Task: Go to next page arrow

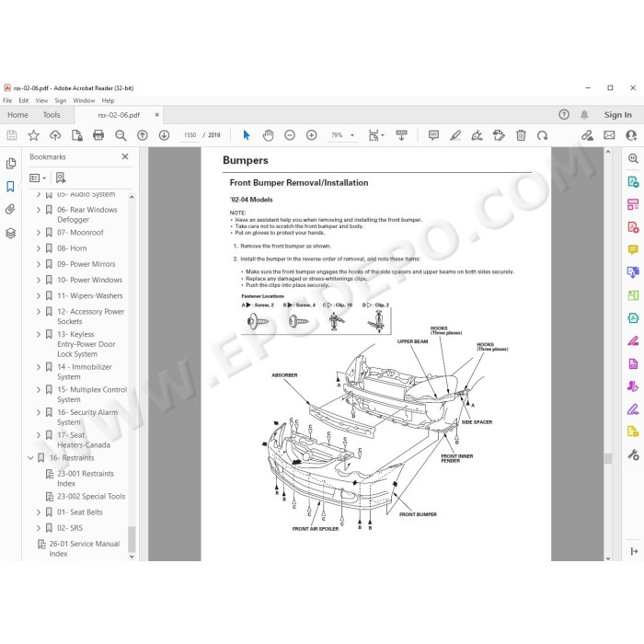Action: point(164,135)
